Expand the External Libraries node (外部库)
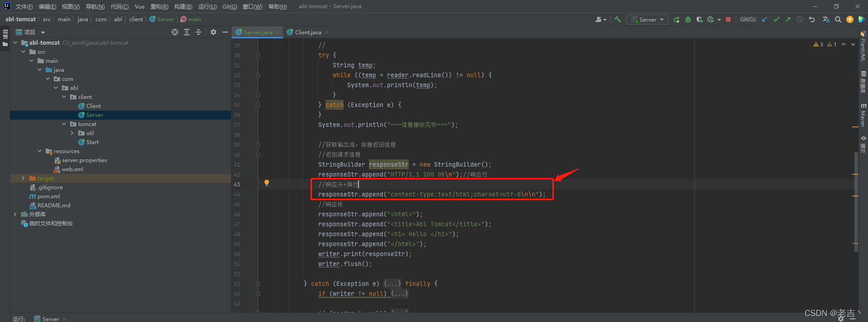Viewport: 868px width, 322px height. (x=15, y=214)
